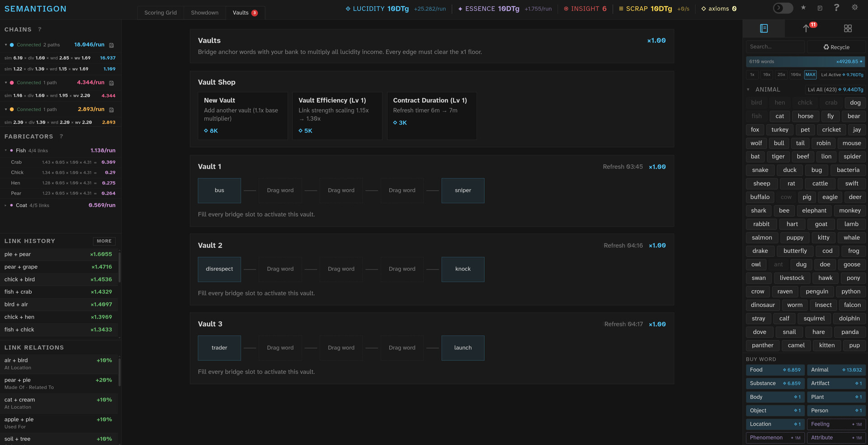868x445 pixels.
Task: Click the Recycle button
Action: (836, 47)
